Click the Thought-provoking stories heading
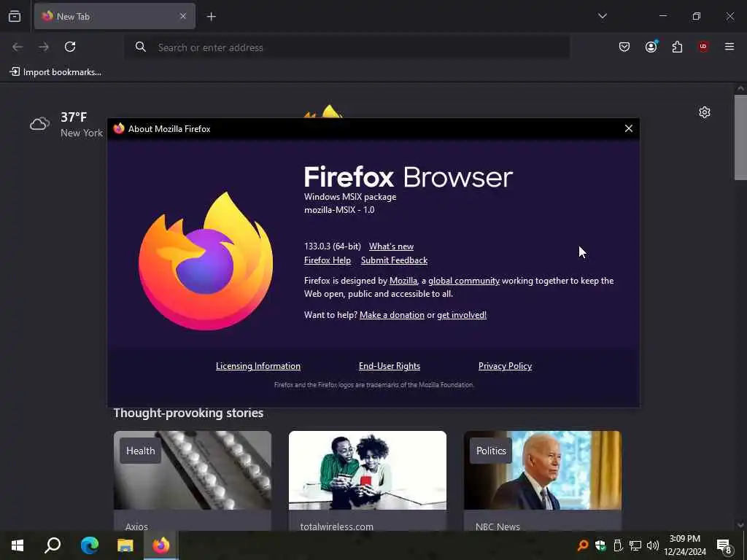Viewport: 747px width, 560px height. click(x=188, y=413)
